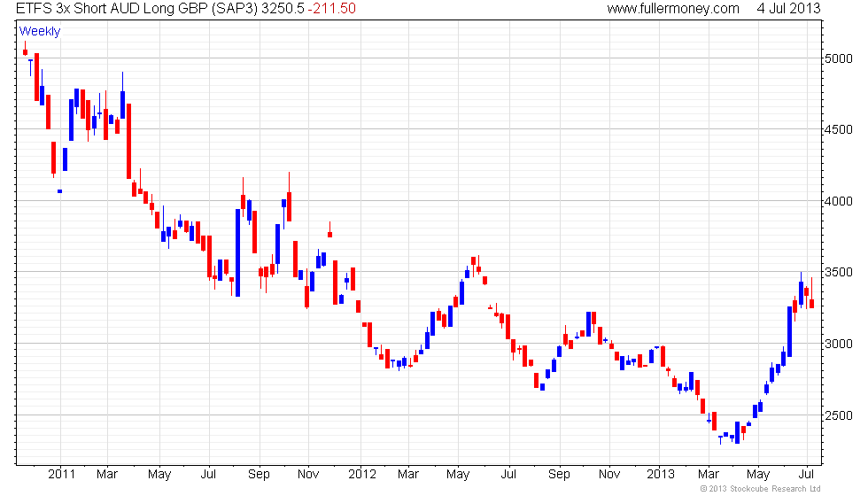Click the 5000 price axis label

tap(838, 58)
